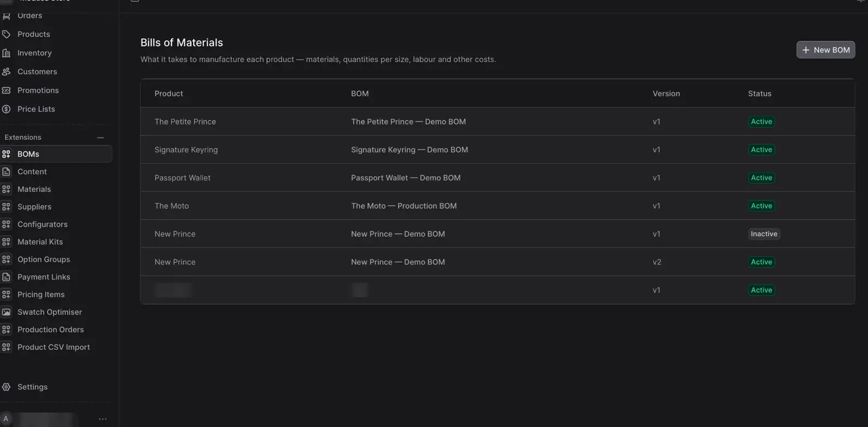Create a New BOM
Screen dimensions: 868x427
tap(826, 50)
